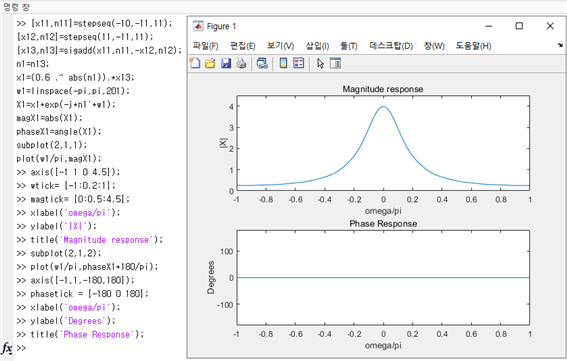Insert a legend using the toolbar icon
Image resolution: width=567 pixels, height=361 pixels.
[299, 64]
